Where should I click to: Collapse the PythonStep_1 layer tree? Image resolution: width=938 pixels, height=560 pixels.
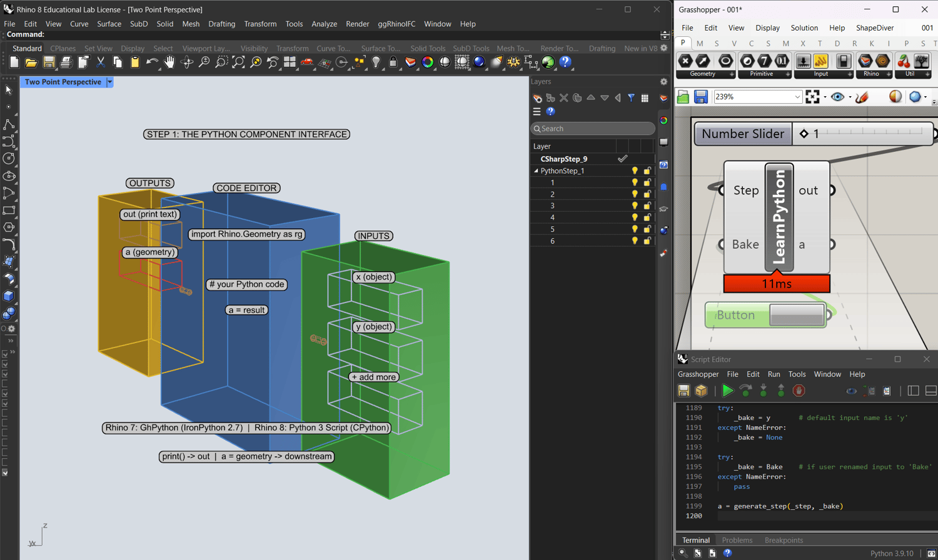click(x=536, y=171)
